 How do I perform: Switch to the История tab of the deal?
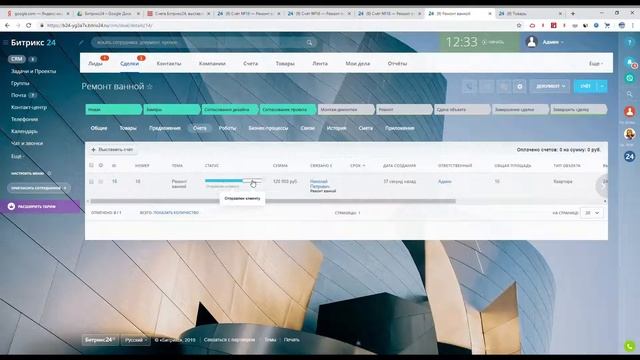[336, 128]
